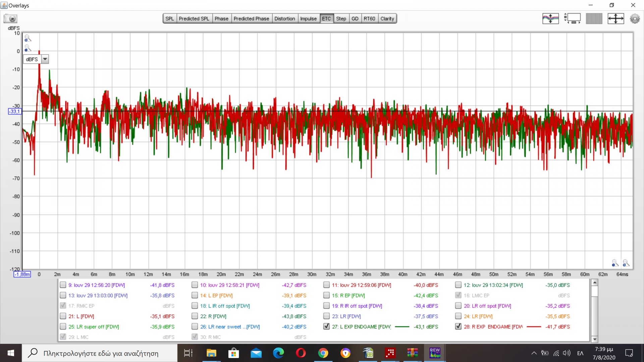Screen dimensions: 644x362
Task: Uncheck the 28: R EXP ENDGAME trace
Action: tap(458, 326)
